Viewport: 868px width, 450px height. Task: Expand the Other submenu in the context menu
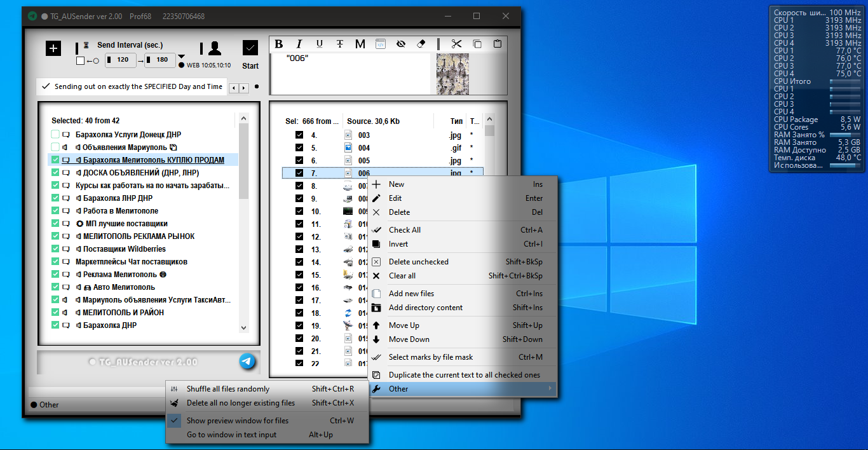pyautogui.click(x=462, y=389)
